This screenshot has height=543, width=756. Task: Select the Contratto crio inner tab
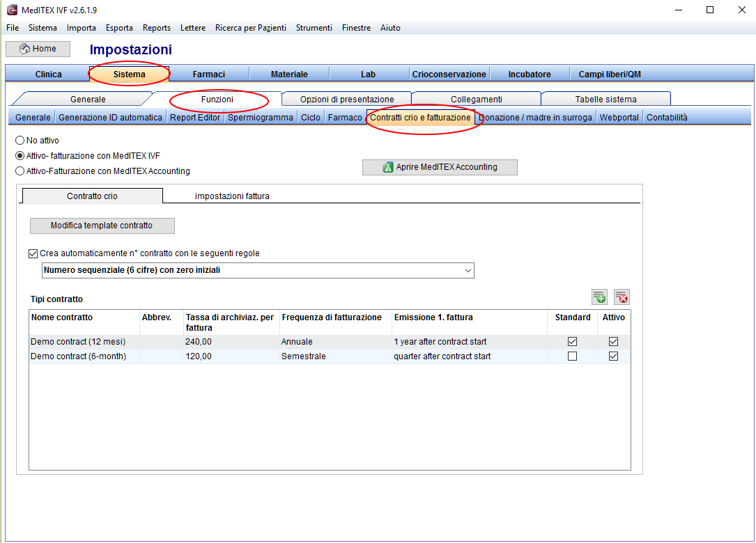[92, 196]
